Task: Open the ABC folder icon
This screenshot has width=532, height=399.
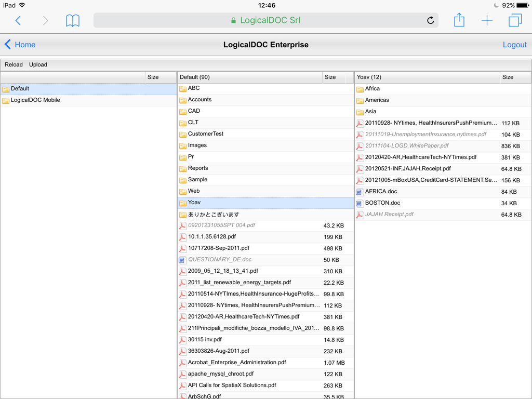Action: click(x=183, y=89)
